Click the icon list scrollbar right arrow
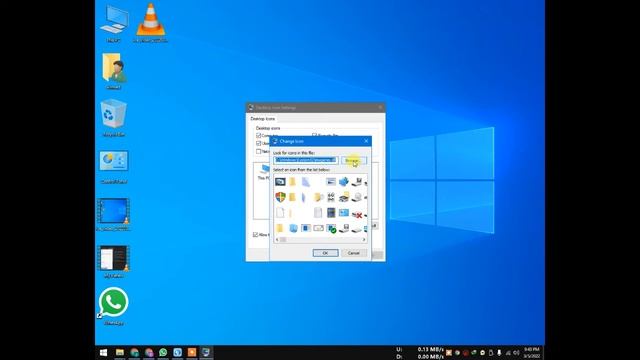 point(364,240)
